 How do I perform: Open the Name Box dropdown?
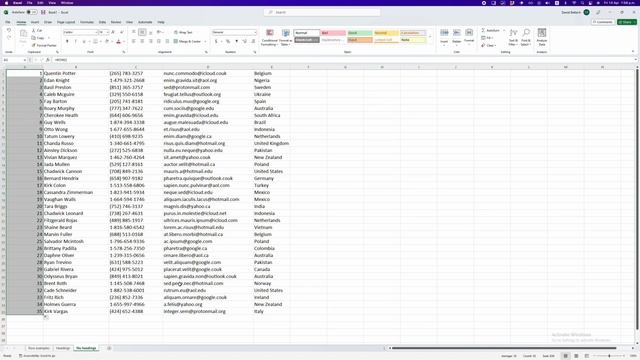tap(24, 60)
